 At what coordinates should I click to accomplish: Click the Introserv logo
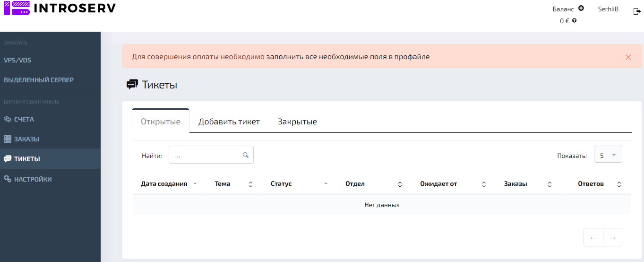(59, 8)
